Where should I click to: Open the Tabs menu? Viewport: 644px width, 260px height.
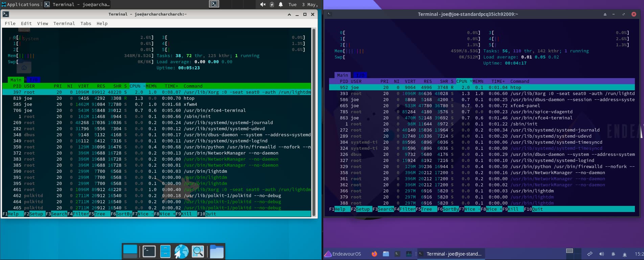pyautogui.click(x=86, y=23)
